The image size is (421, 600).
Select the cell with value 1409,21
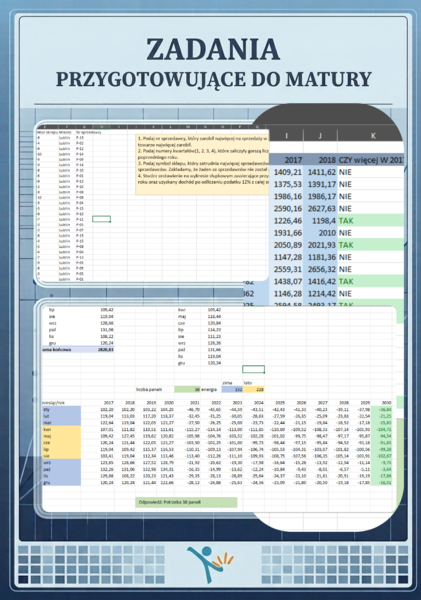(286, 172)
